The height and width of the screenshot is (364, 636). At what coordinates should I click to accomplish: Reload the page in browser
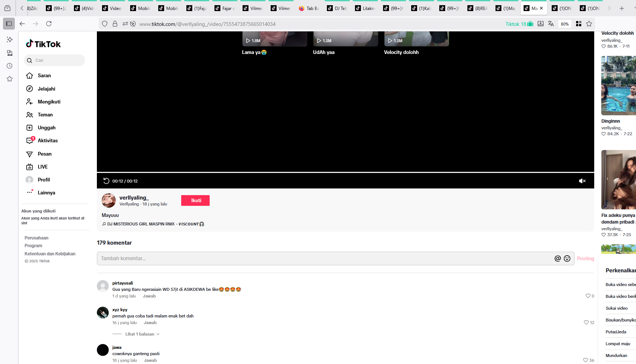pos(49,24)
